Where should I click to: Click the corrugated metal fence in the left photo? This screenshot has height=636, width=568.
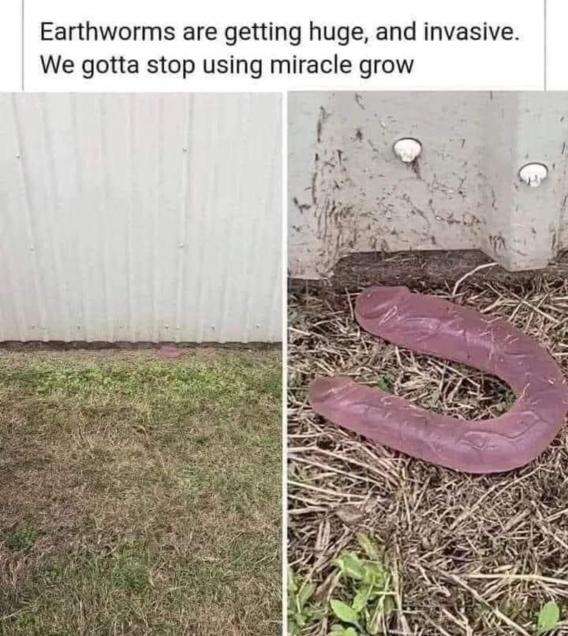[x=141, y=217]
